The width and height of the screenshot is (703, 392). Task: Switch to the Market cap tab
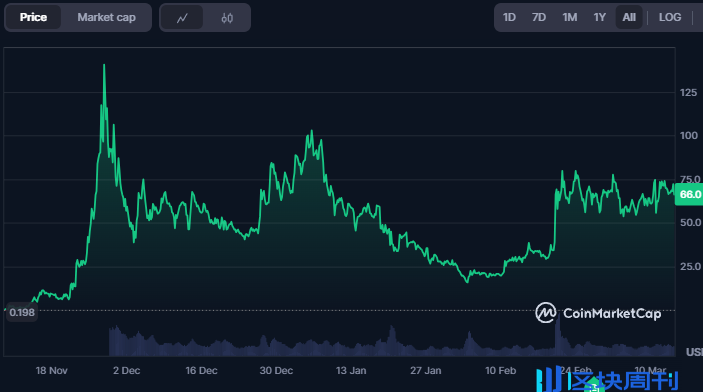pyautogui.click(x=106, y=17)
